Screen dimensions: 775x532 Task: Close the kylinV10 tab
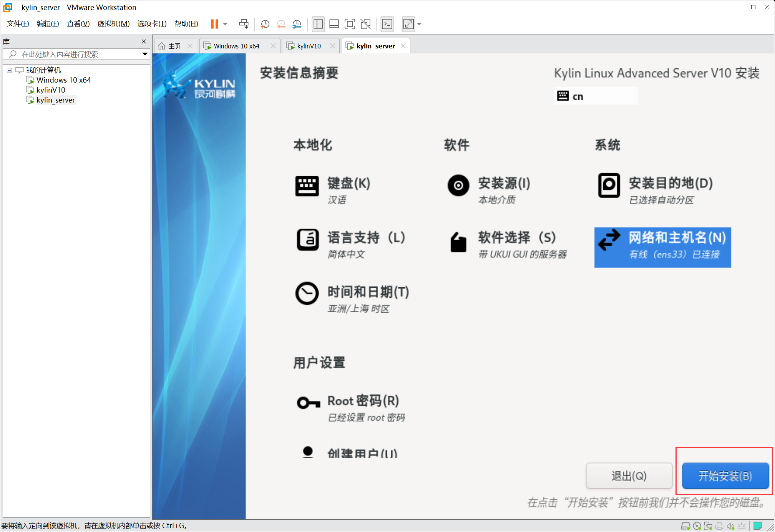pyautogui.click(x=332, y=46)
